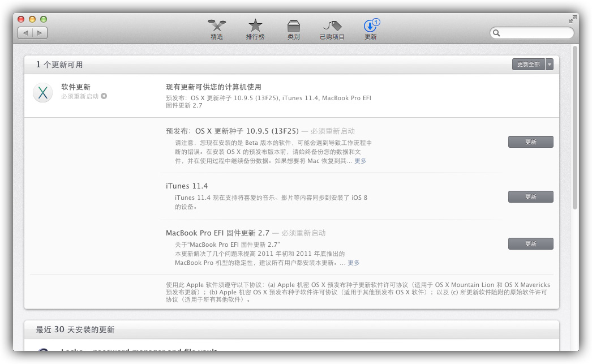Open the 类别 (Categories) toolbar tab

[293, 29]
